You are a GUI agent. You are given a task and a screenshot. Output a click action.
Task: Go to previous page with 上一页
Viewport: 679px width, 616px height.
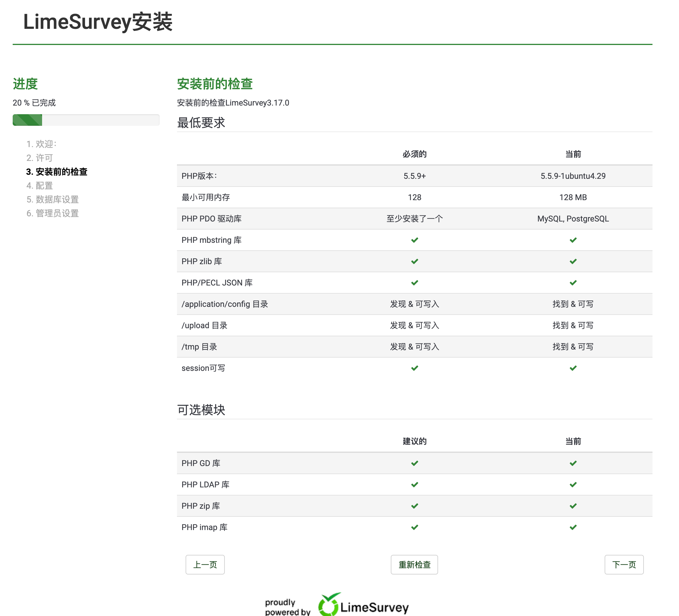[x=205, y=564]
